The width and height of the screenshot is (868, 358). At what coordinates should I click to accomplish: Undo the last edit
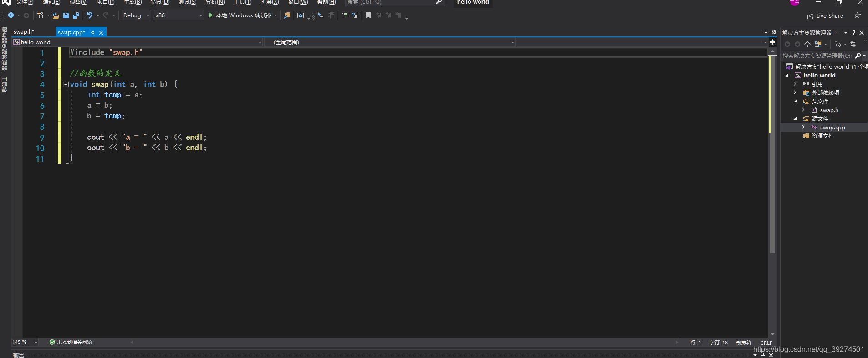click(90, 15)
